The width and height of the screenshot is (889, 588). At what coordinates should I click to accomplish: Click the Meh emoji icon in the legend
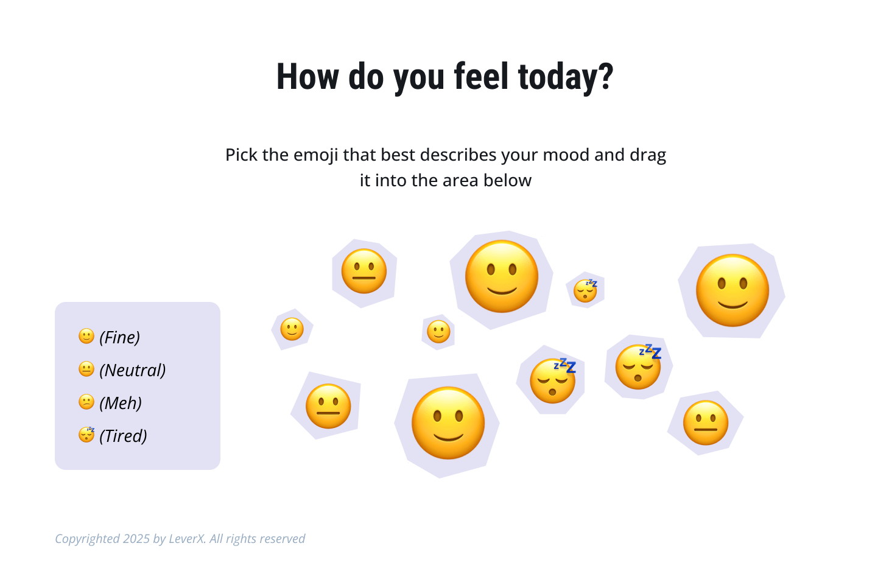86,402
